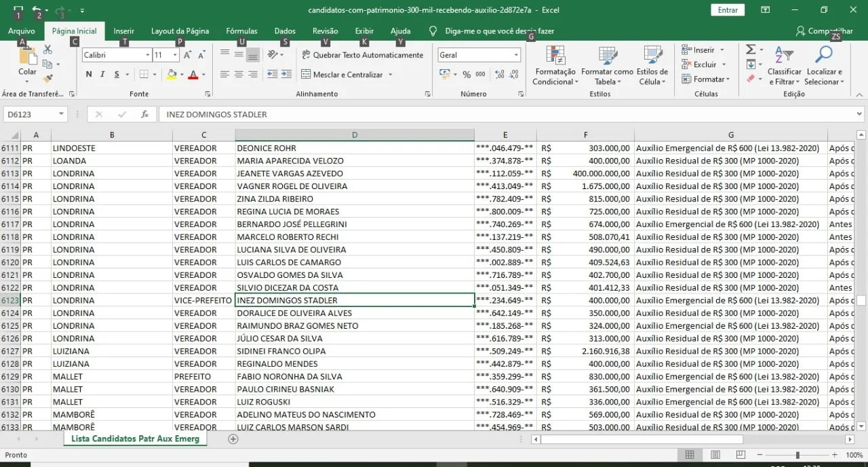This screenshot has width=868, height=467.
Task: Click the Compartilhar share button
Action: [825, 31]
